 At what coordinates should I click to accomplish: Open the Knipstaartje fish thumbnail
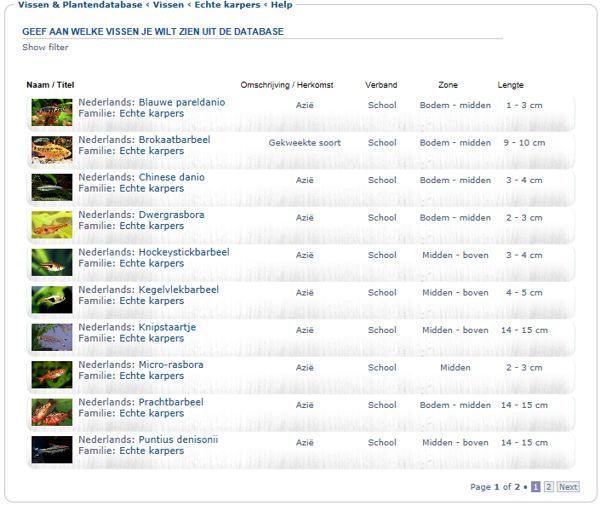click(x=52, y=338)
